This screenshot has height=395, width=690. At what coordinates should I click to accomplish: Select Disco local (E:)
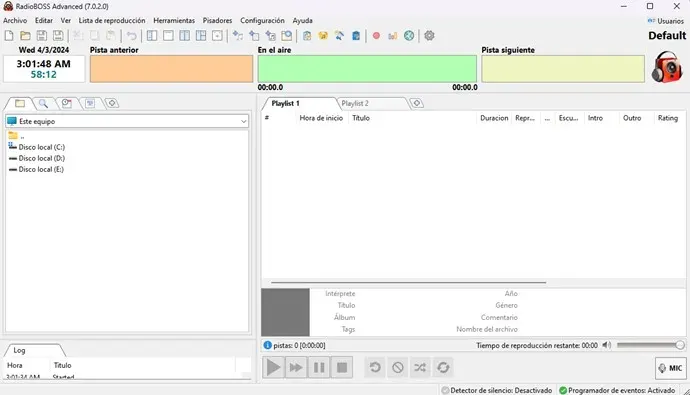click(36, 169)
